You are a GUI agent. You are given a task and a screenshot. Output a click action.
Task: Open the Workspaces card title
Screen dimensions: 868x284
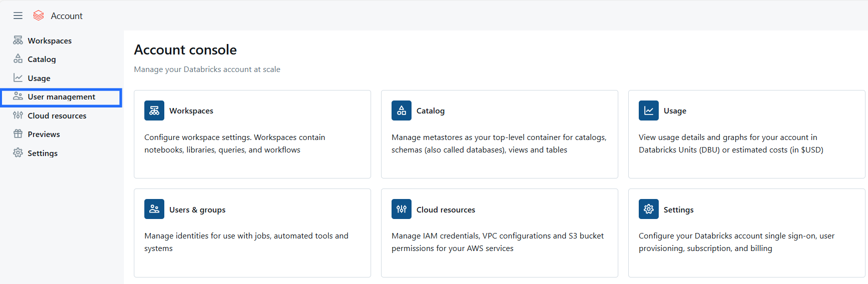pos(191,110)
